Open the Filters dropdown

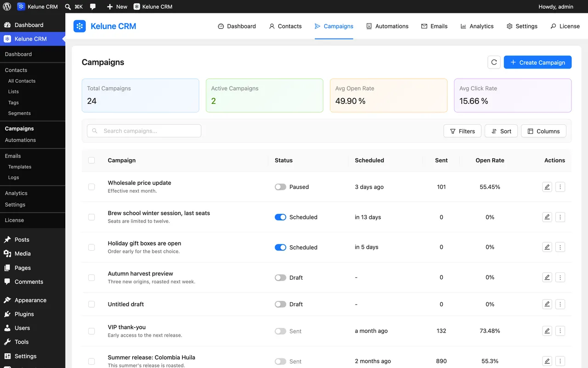(x=462, y=131)
